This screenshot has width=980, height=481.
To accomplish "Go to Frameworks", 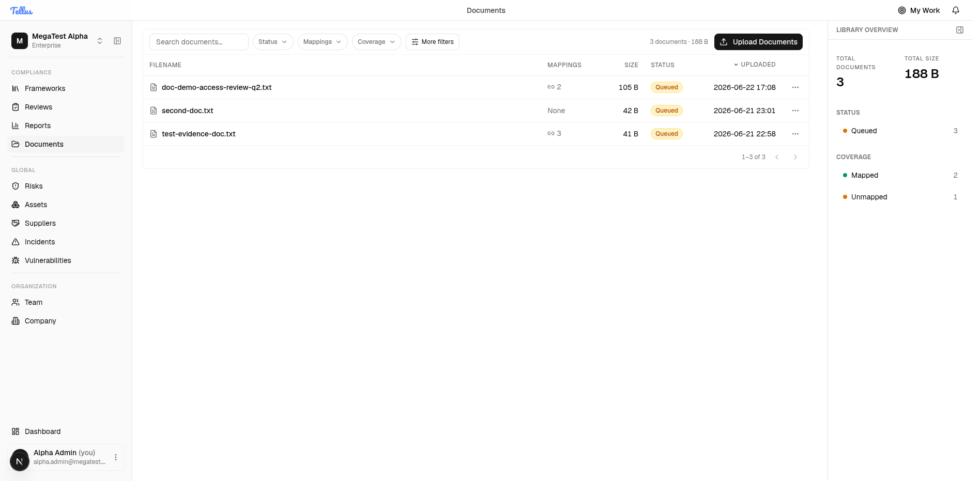I will click(x=66, y=88).
